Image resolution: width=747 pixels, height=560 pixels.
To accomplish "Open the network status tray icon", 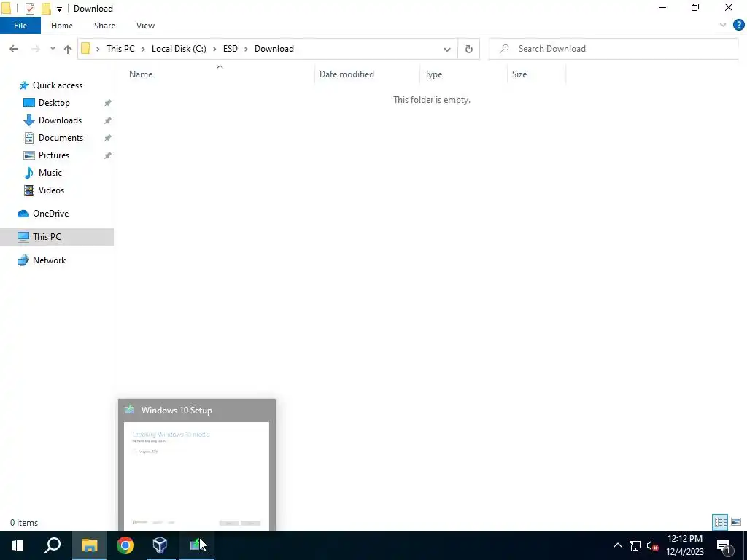I will 635,545.
